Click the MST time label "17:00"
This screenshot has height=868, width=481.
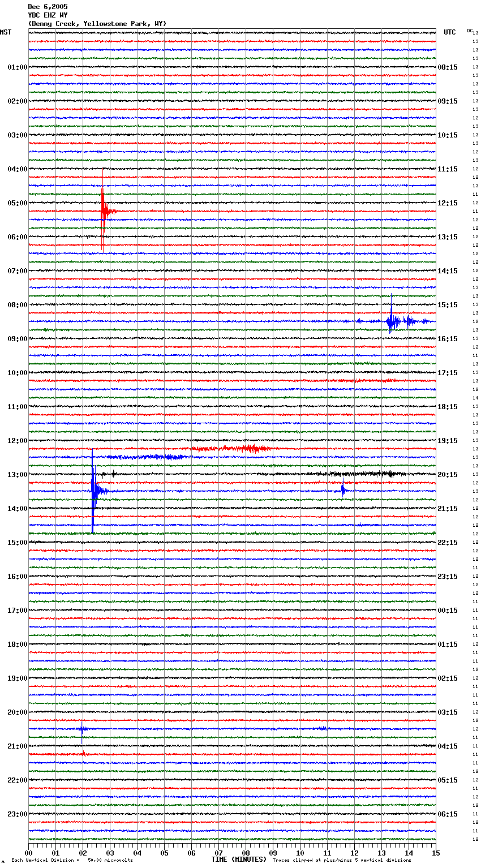18,611
